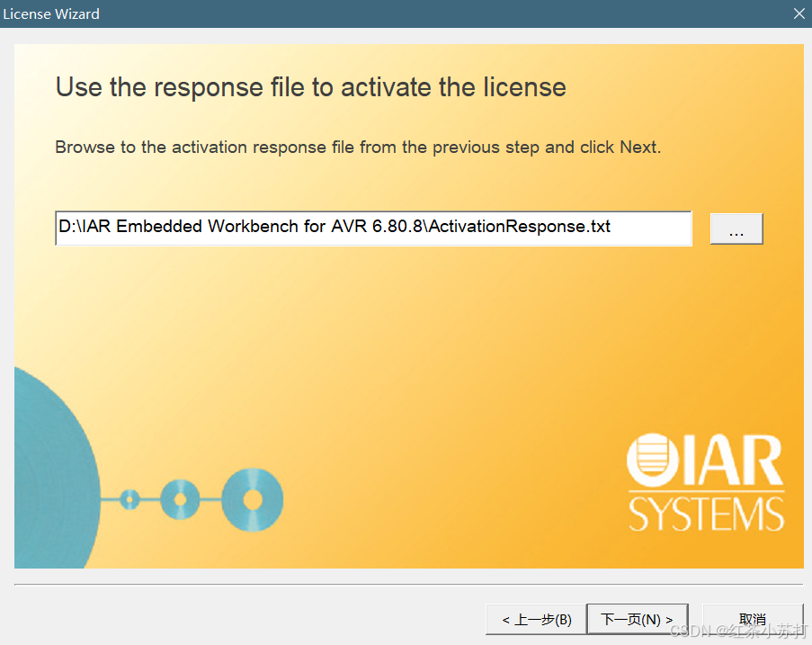Open file browser with the ellipsis button
The width and height of the screenshot is (812, 645).
736,228
